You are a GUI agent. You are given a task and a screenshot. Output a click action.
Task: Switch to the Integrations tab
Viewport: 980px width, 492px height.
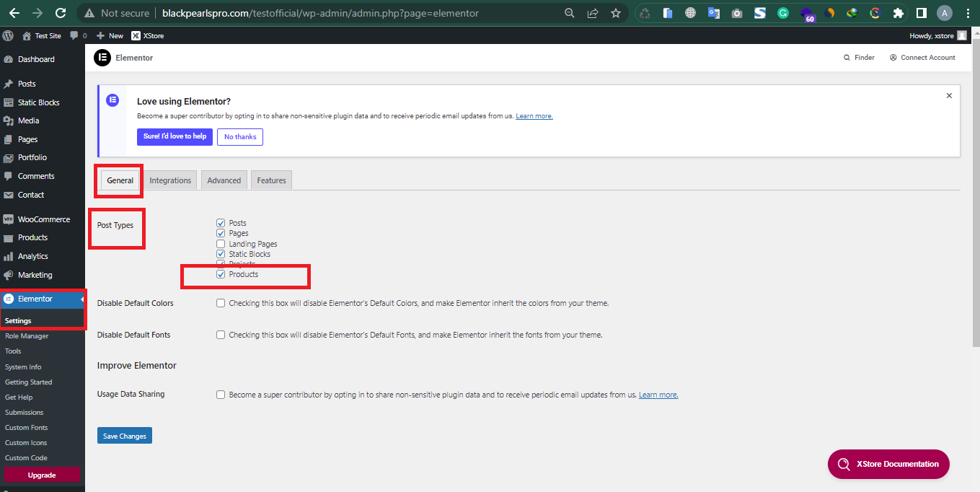[x=170, y=180]
